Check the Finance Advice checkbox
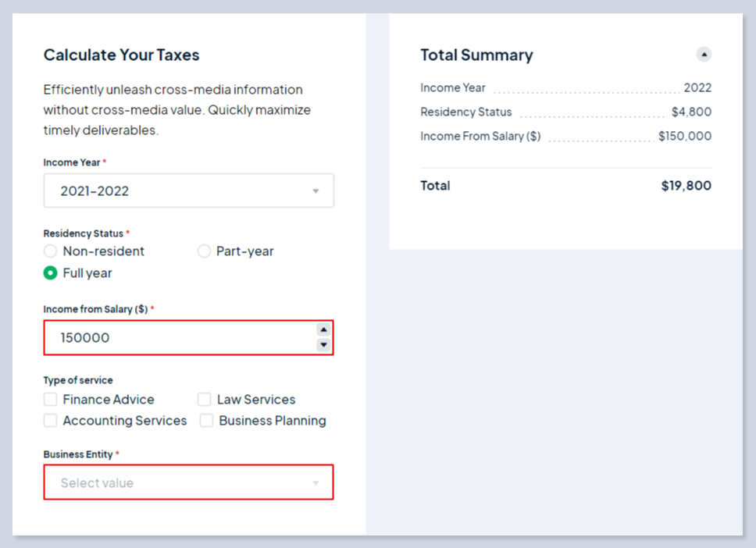The width and height of the screenshot is (756, 548). 51,400
